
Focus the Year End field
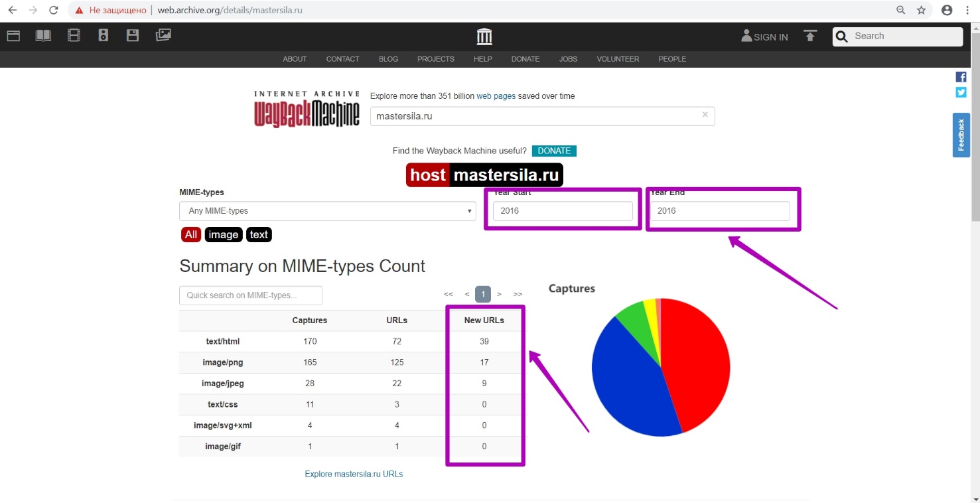click(720, 211)
